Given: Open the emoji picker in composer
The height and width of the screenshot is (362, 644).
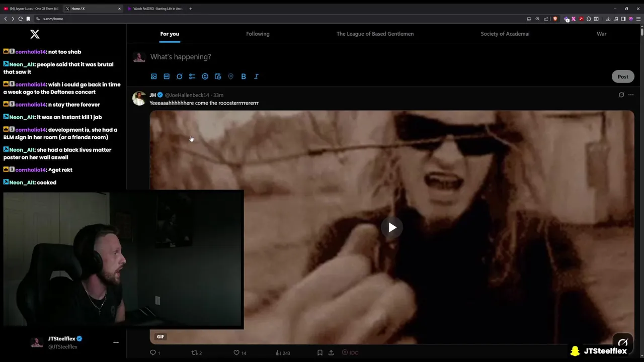Looking at the screenshot, I should (x=205, y=76).
